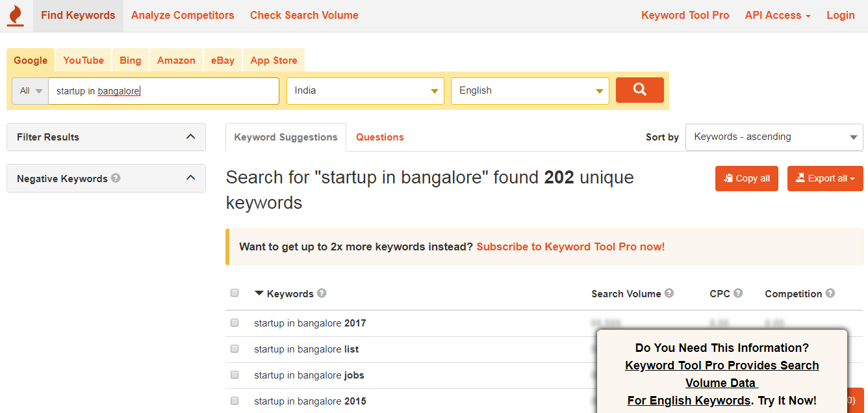Click help icon beside Competition header

coord(830,293)
